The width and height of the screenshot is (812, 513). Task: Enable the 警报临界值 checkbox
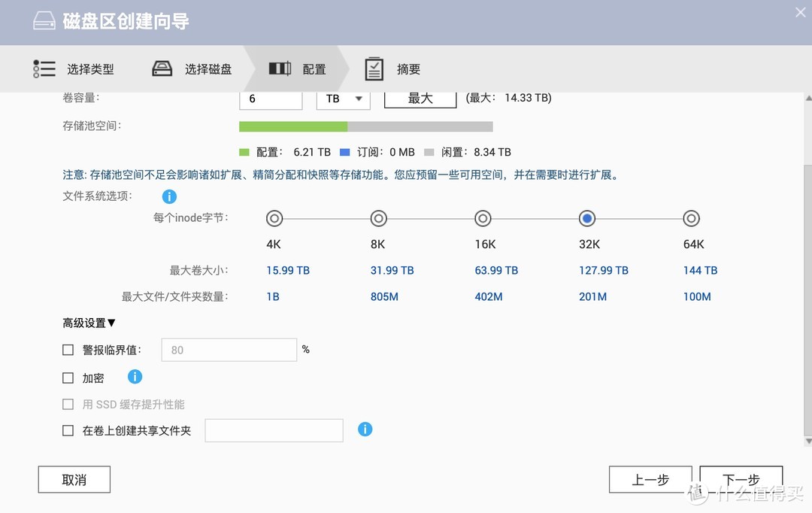coord(66,349)
